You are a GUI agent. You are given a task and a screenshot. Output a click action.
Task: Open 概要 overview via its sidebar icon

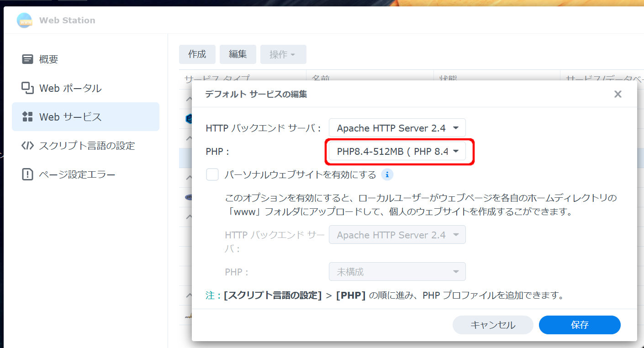pos(28,59)
